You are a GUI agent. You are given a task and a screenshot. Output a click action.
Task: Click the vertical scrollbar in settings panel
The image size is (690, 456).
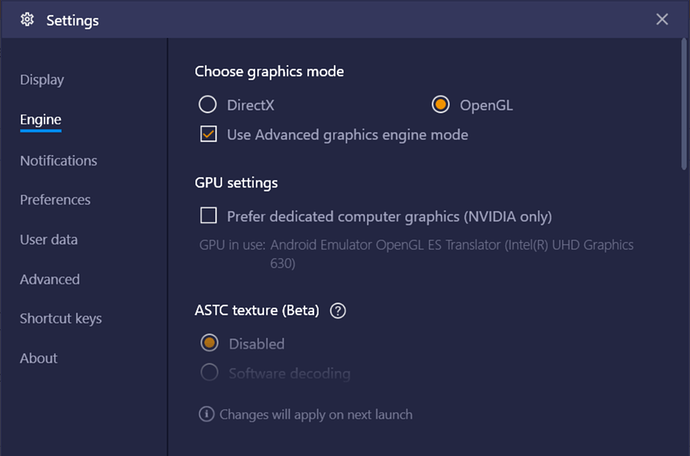pos(684,110)
